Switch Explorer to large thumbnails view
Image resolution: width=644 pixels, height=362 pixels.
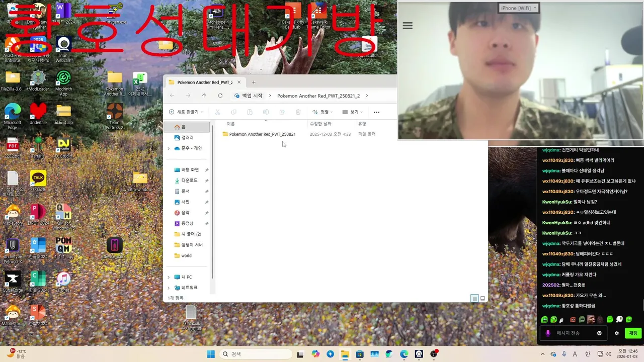tap(482, 298)
